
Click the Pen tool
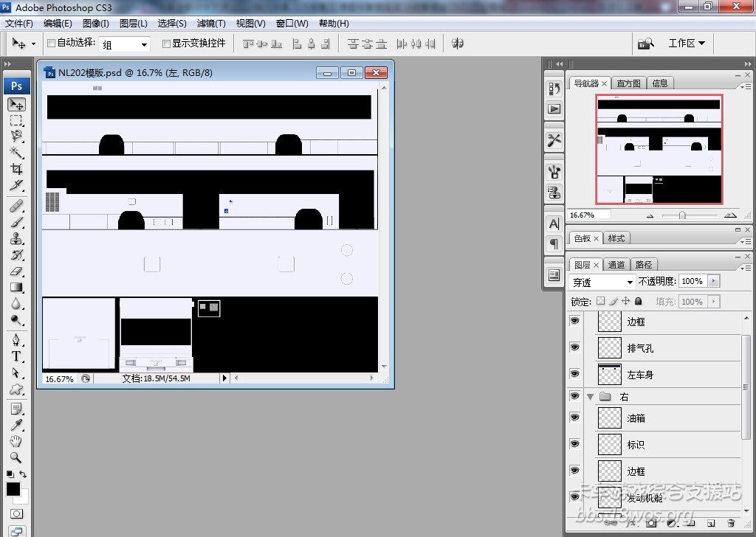(16, 340)
